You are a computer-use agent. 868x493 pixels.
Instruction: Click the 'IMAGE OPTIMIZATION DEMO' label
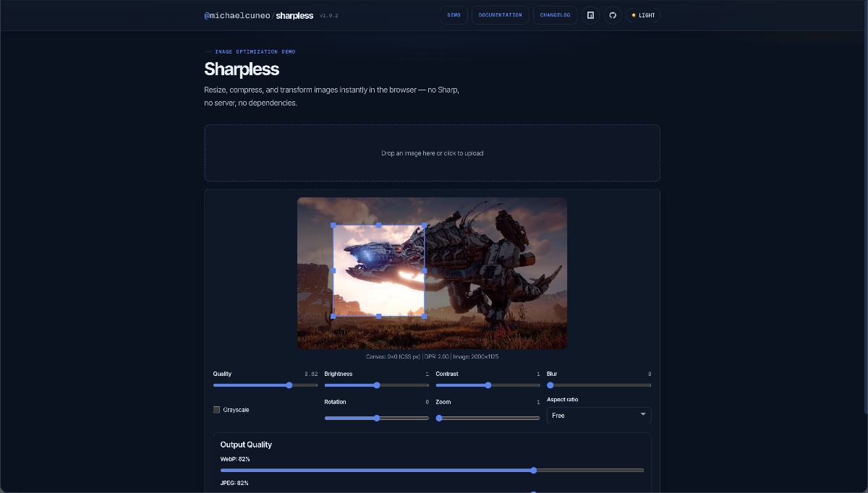click(255, 52)
